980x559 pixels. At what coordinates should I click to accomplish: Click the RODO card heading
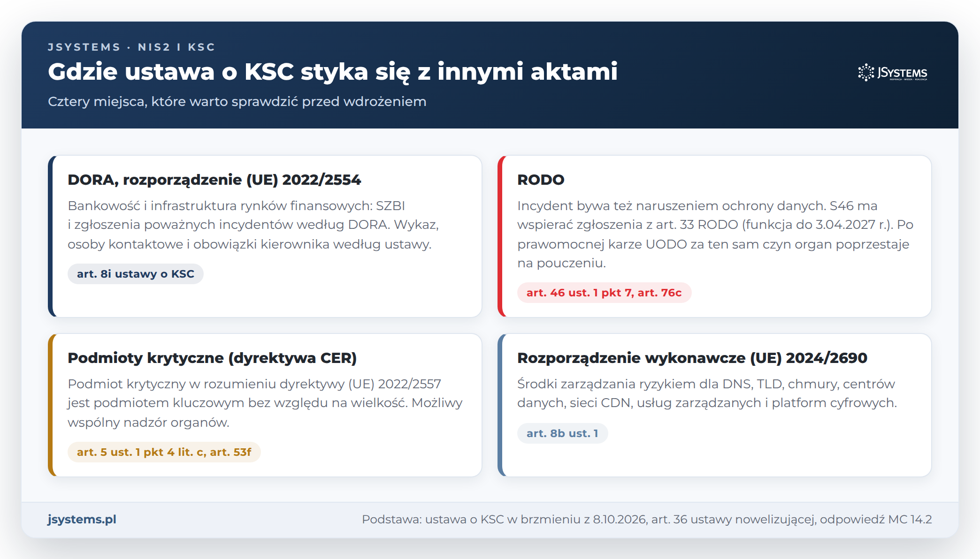[541, 180]
